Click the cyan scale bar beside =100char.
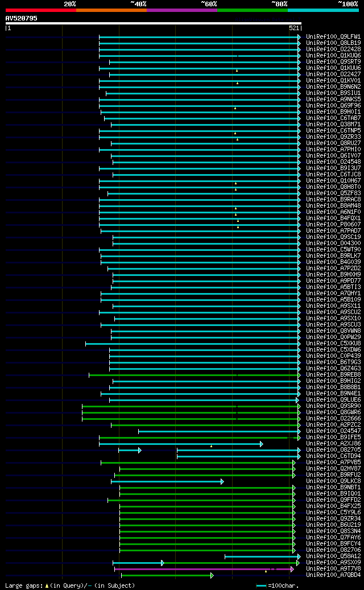The image size is (364, 590). (262, 586)
